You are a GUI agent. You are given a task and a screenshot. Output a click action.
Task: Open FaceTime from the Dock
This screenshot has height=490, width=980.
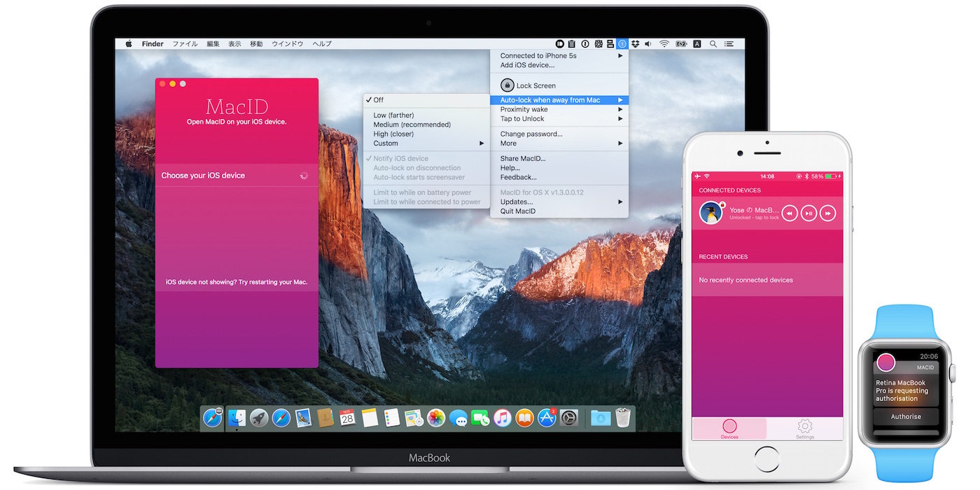(480, 418)
